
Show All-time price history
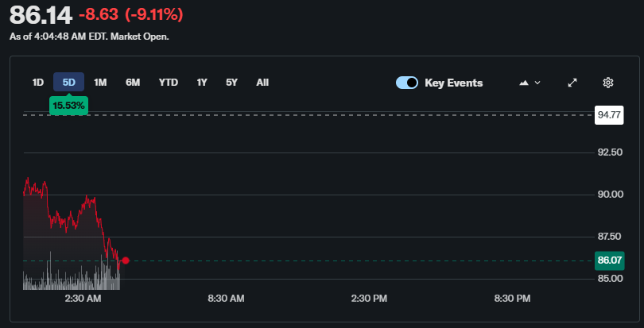point(262,82)
